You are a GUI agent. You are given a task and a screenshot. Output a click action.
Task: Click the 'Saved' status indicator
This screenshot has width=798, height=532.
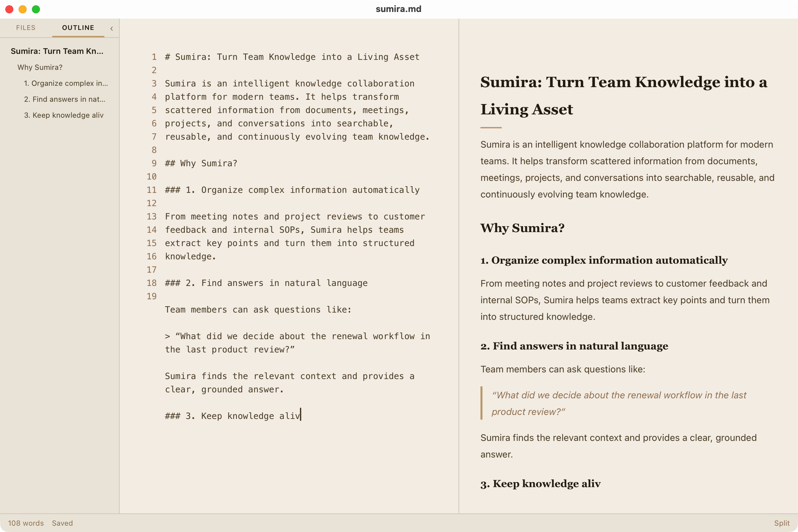click(63, 523)
